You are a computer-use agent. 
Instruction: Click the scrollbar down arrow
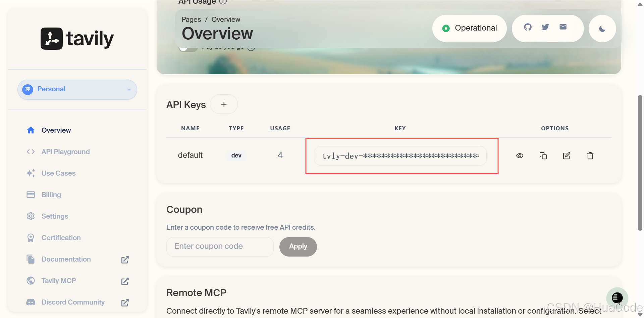640,315
